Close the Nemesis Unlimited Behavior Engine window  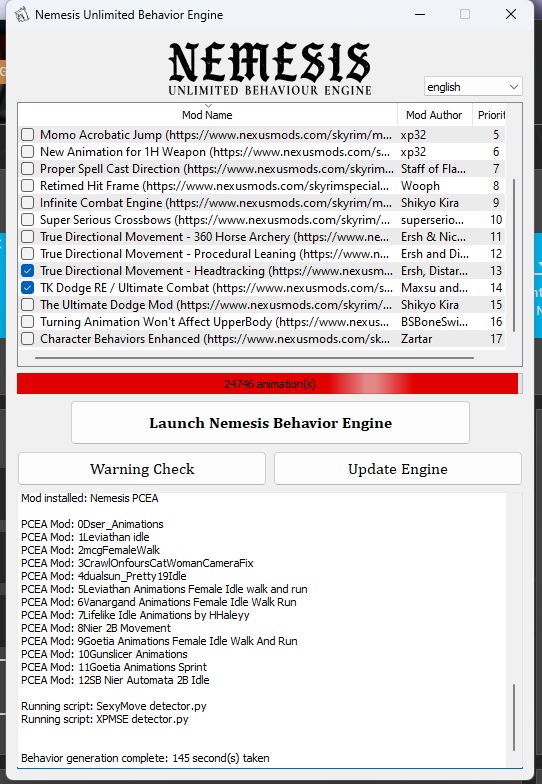pos(510,14)
